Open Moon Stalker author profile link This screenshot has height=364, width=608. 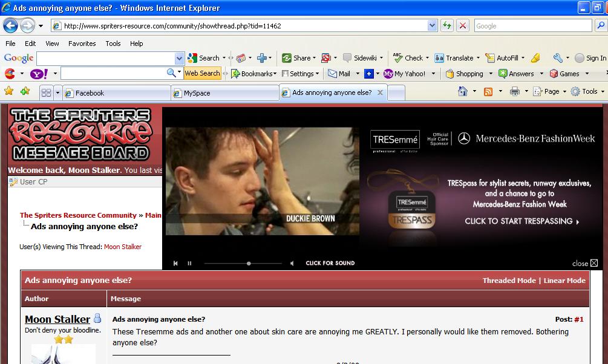(57, 319)
